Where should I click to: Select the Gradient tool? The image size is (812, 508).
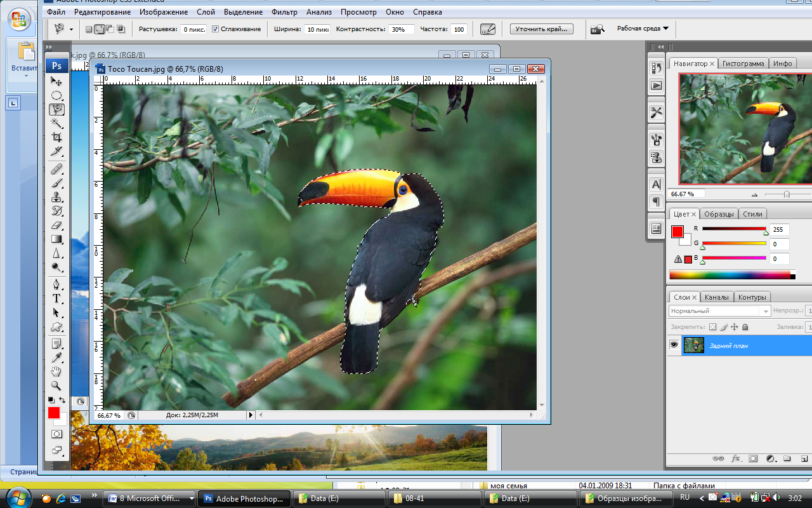pos(56,239)
